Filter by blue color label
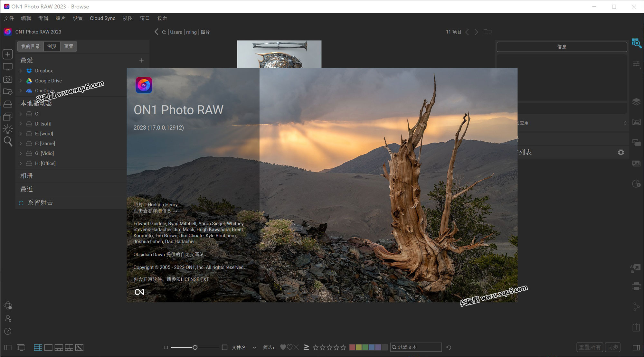This screenshot has width=644, height=357. 372,347
